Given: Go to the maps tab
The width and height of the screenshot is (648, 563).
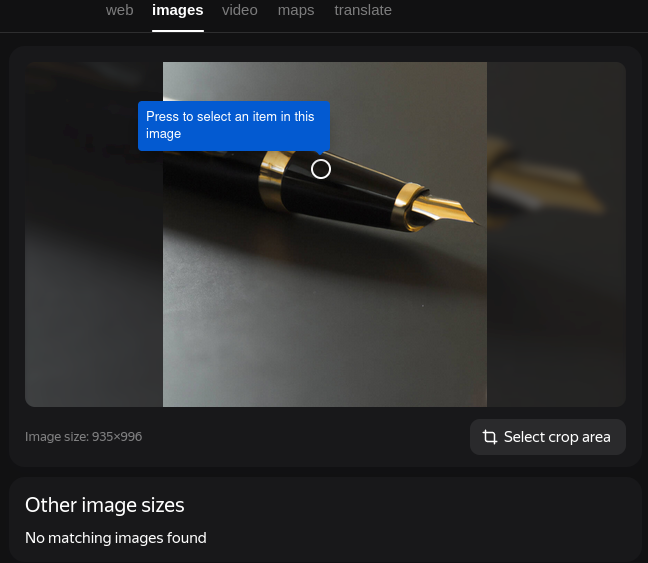Looking at the screenshot, I should click(x=296, y=10).
